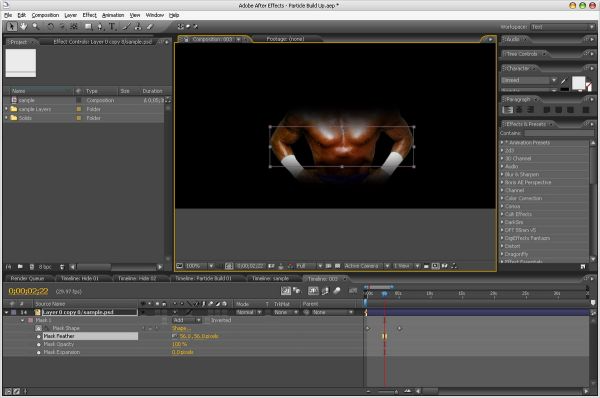
Task: Open the Parent None dropdown
Action: [332, 312]
